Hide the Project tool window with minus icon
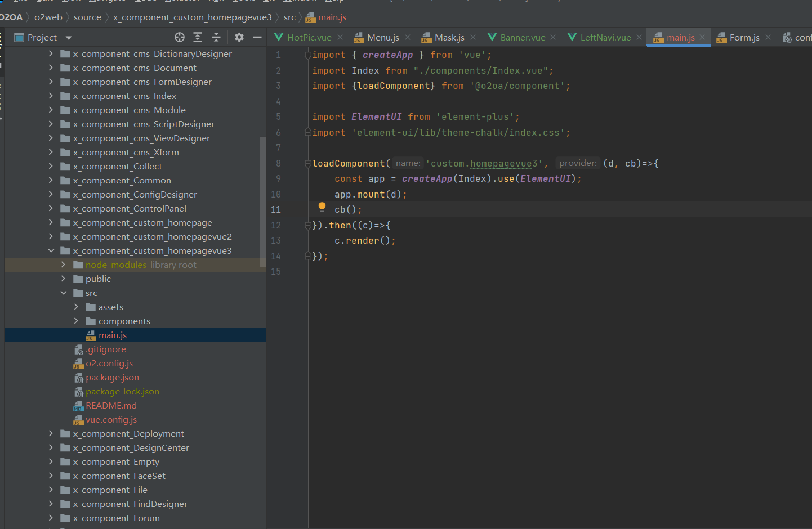812x529 pixels. click(257, 37)
